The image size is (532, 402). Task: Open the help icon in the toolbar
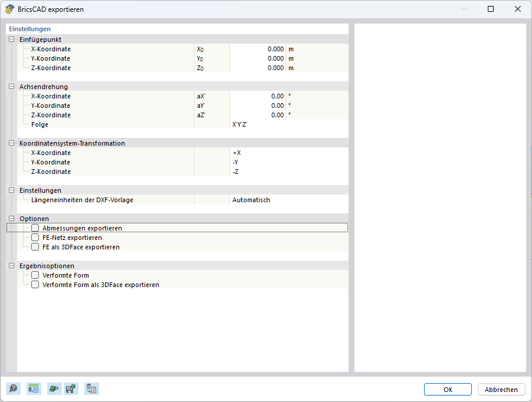coord(12,388)
